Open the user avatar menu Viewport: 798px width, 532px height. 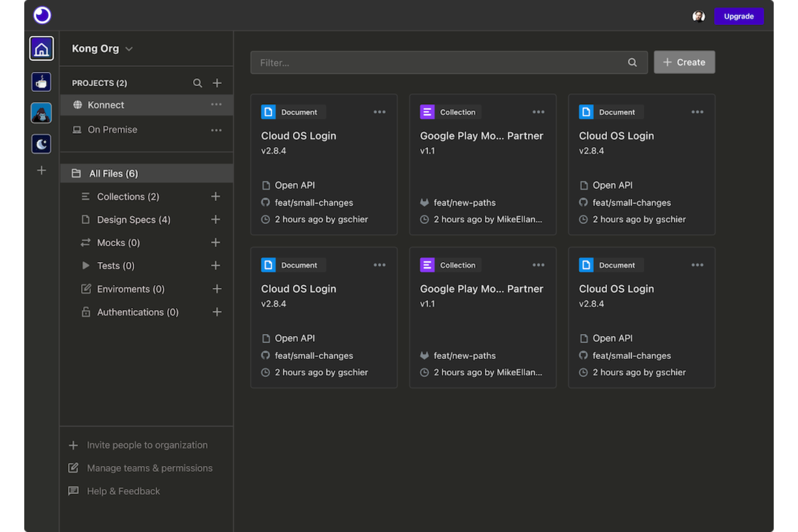click(699, 16)
